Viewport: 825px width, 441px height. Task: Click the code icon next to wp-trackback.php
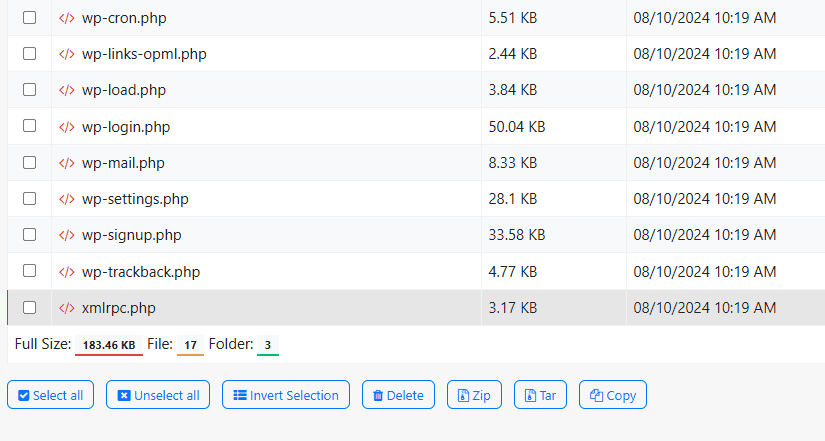pyautogui.click(x=67, y=271)
